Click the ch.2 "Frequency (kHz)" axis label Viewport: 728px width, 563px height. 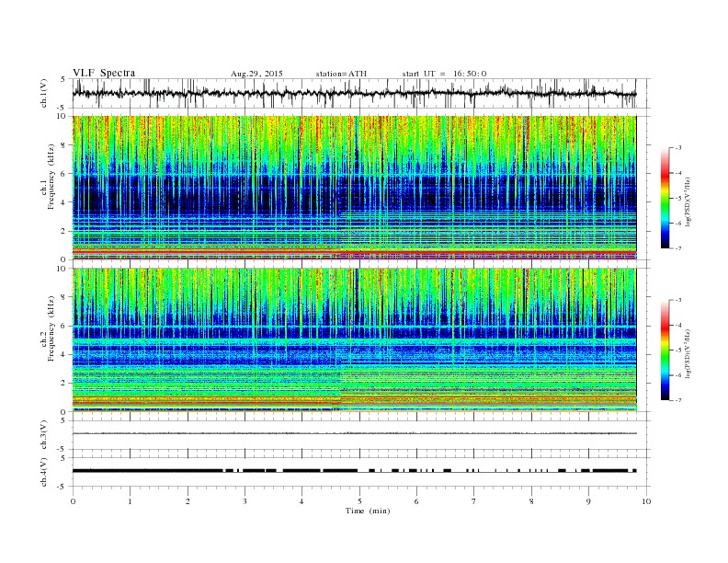(x=51, y=327)
